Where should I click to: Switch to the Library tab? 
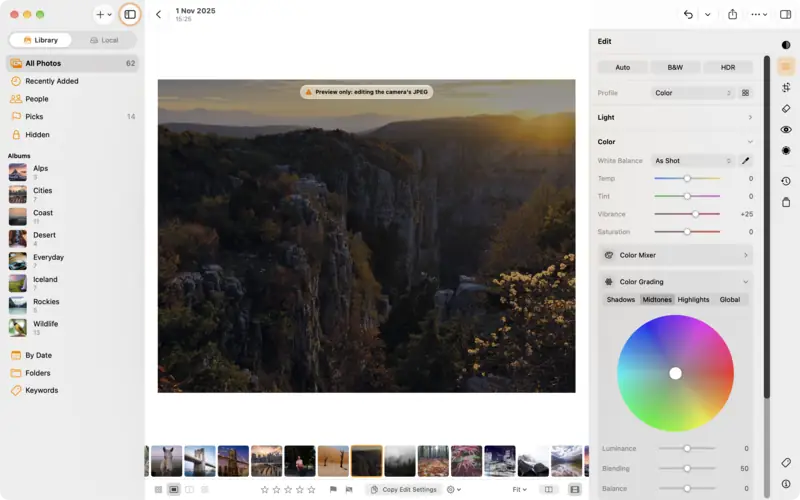(x=40, y=40)
